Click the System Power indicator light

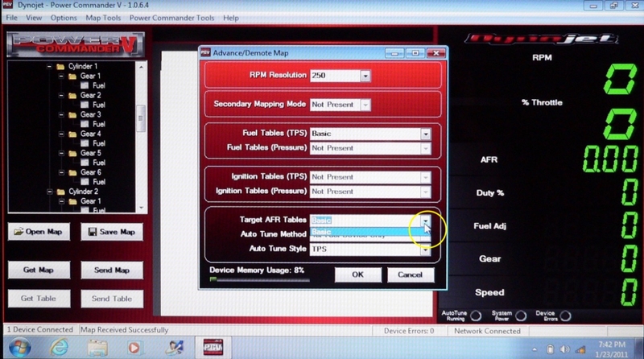pos(521,315)
